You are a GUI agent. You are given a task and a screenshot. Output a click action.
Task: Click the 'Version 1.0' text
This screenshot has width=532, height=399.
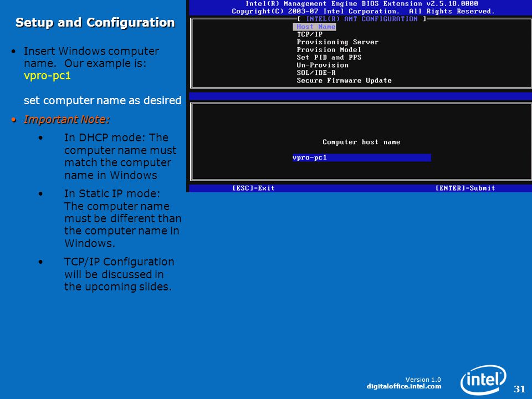[x=423, y=380]
